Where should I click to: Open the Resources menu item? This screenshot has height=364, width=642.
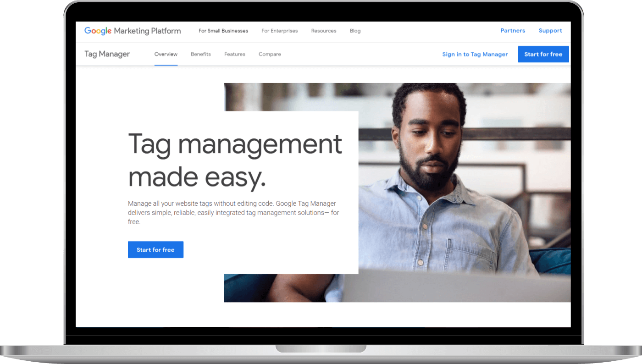pyautogui.click(x=324, y=31)
